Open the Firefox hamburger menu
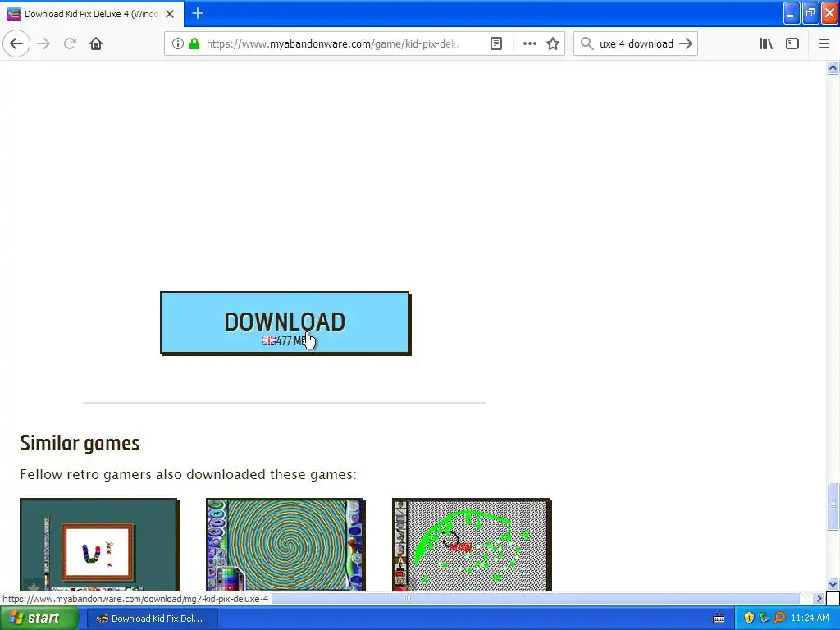 (824, 43)
